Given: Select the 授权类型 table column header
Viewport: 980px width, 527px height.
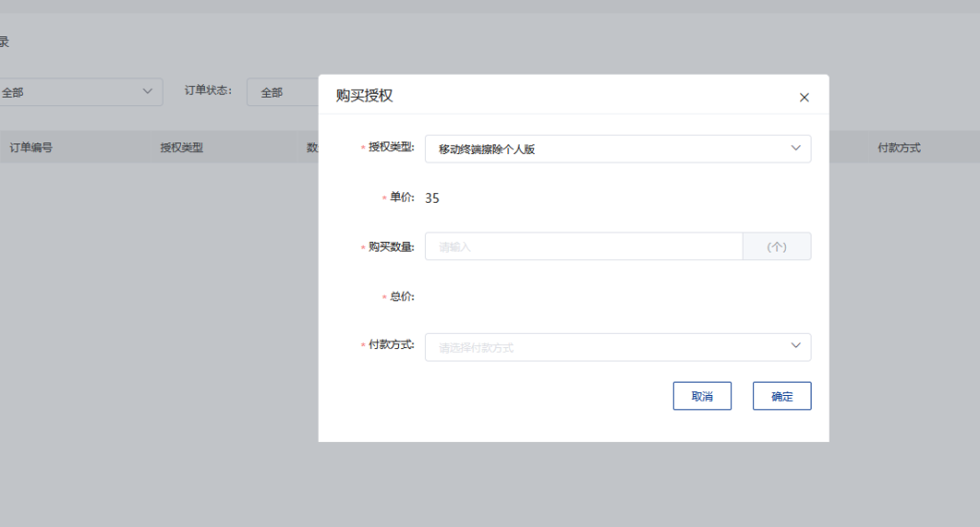Looking at the screenshot, I should [x=182, y=148].
